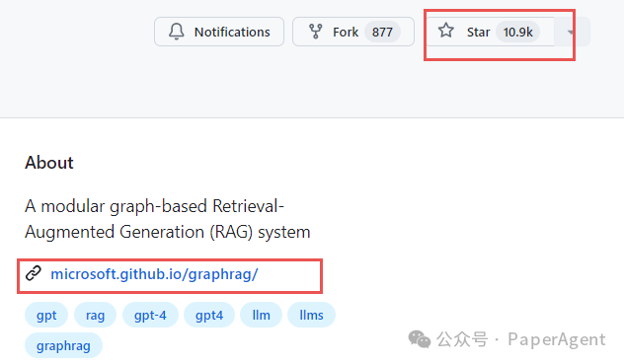Click the Fork branch icon
624x364 pixels.
316,32
